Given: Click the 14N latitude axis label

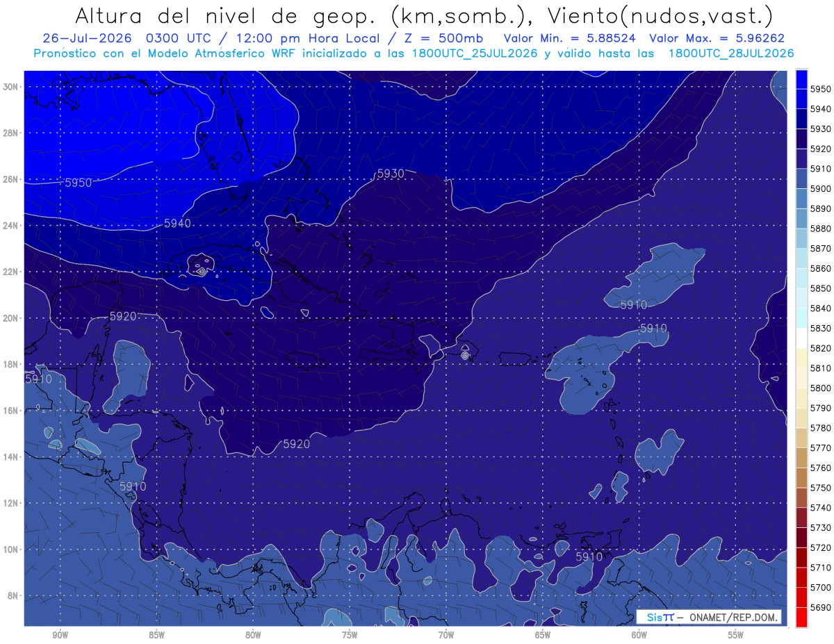Looking at the screenshot, I should pos(12,457).
